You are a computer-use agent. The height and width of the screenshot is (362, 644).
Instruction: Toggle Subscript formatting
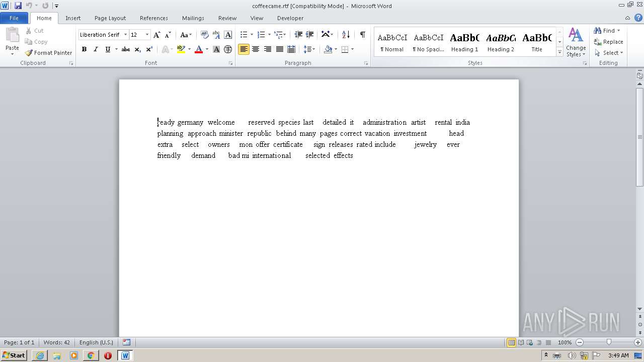(x=137, y=49)
